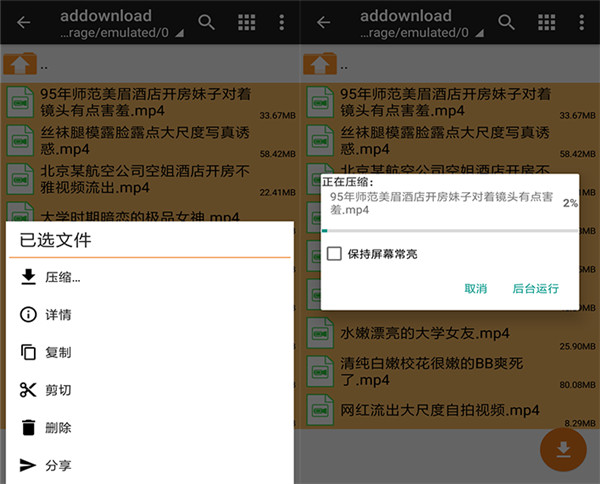Tap the trash 删除 delete icon
The image size is (600, 484).
coord(28,428)
